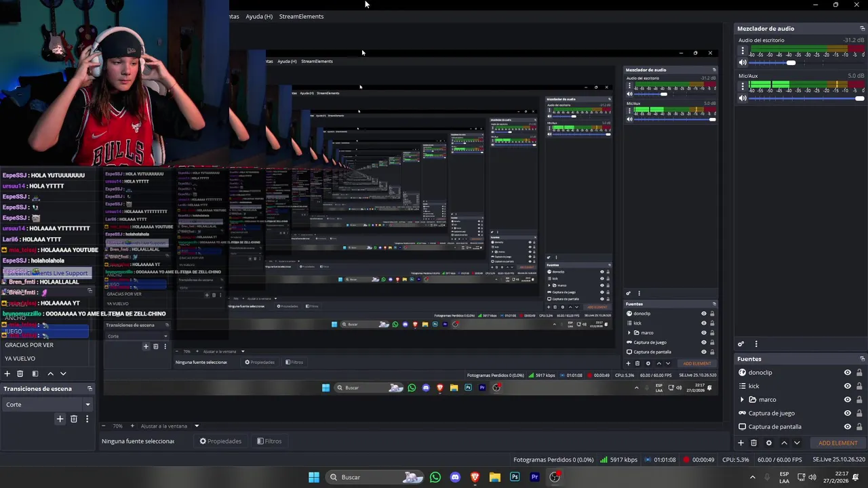The image size is (868, 488).
Task: Toggle visibility of marco group in main Fuentes
Action: coord(848,400)
